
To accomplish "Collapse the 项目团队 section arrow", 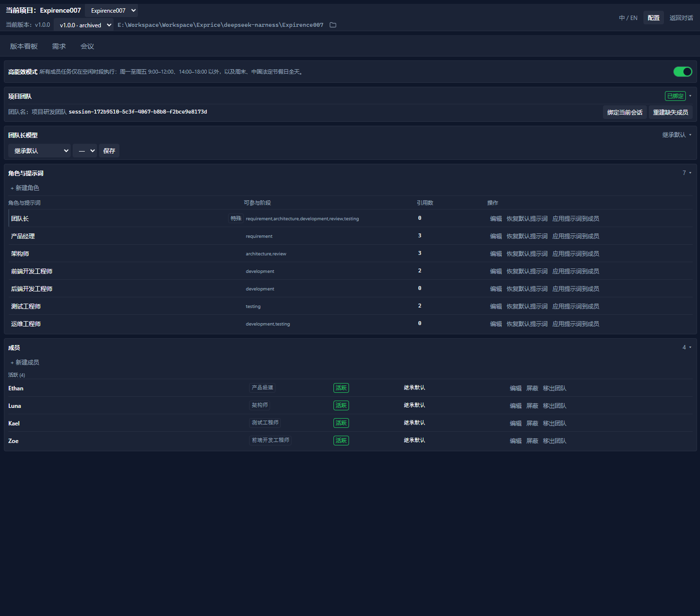I will point(690,96).
